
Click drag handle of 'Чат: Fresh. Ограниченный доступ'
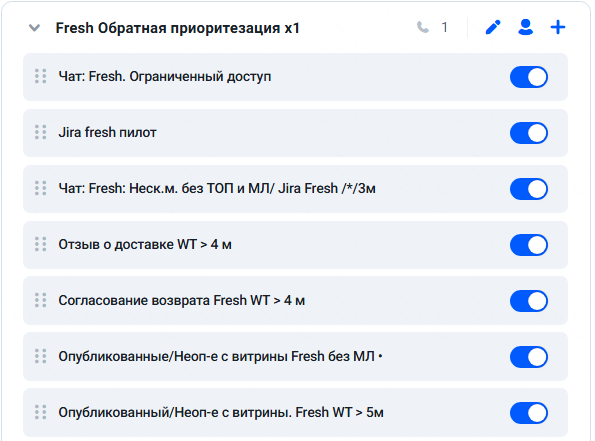pos(41,76)
